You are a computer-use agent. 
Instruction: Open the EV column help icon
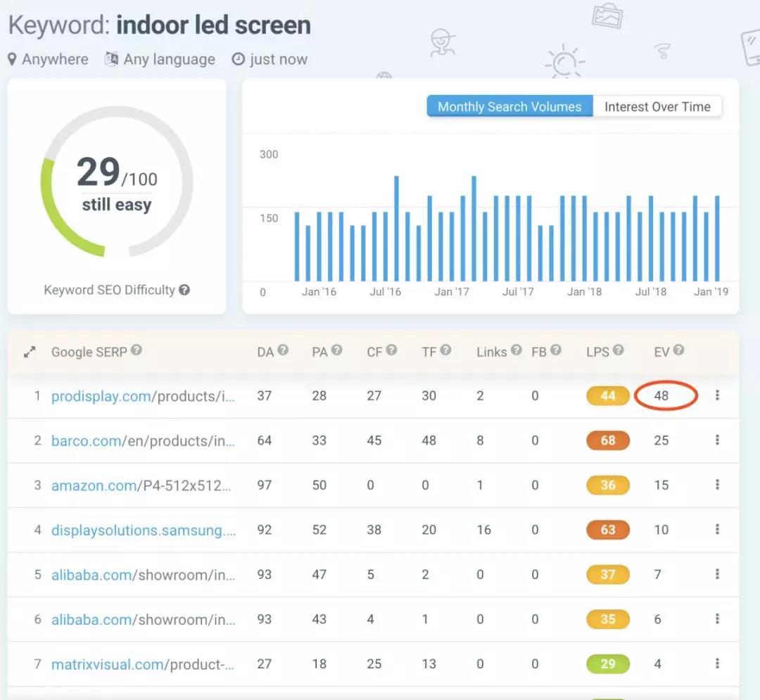coord(678,350)
